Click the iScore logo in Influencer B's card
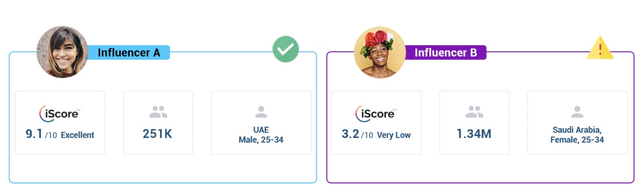The width and height of the screenshot is (644, 194). tap(376, 114)
